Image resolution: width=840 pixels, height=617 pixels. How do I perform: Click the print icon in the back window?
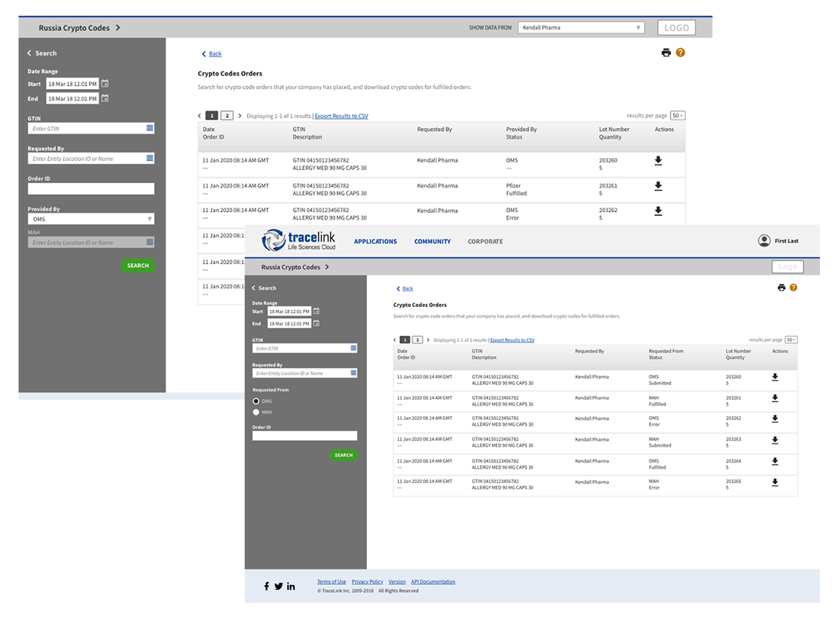pyautogui.click(x=666, y=53)
